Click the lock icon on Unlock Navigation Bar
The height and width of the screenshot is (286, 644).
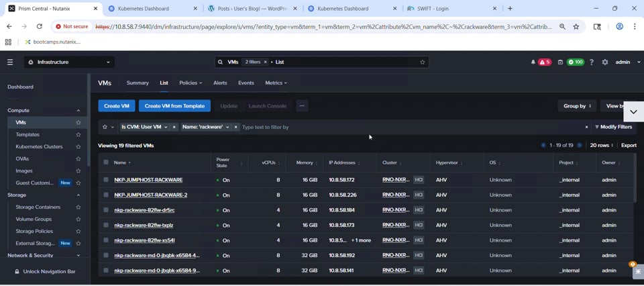click(17, 272)
